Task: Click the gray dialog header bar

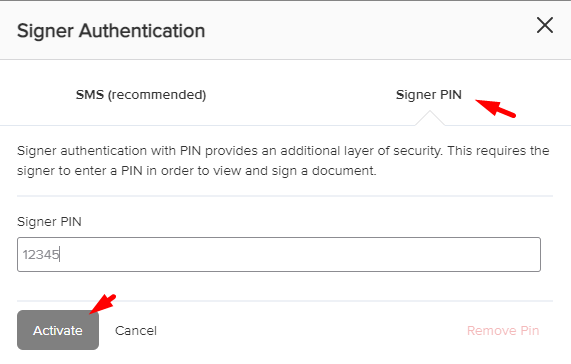Action: point(286,30)
